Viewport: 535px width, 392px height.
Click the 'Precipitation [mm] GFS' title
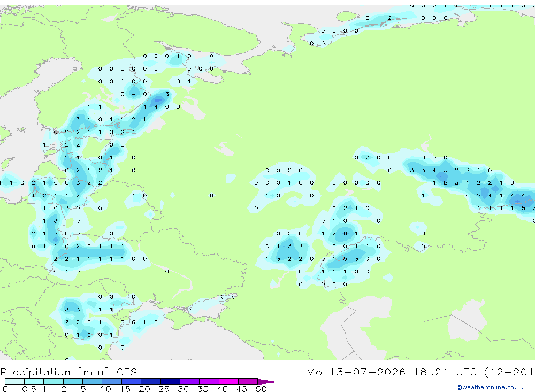[68, 372]
